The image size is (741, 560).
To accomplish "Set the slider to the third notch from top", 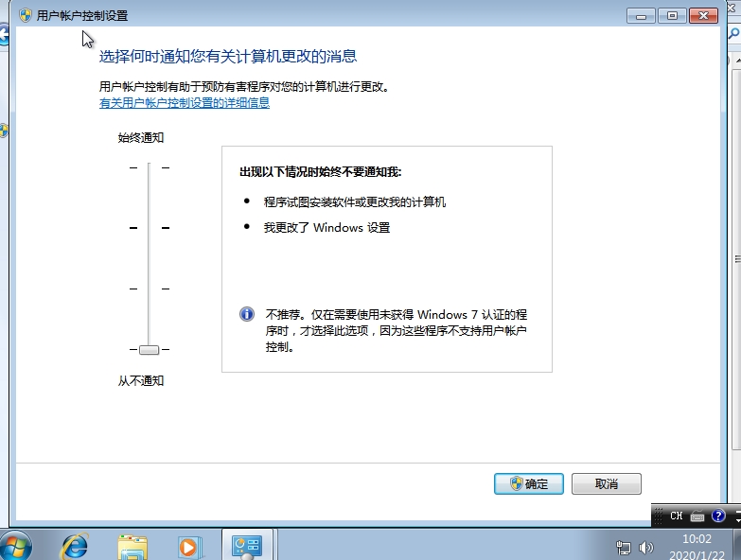I will [x=149, y=289].
